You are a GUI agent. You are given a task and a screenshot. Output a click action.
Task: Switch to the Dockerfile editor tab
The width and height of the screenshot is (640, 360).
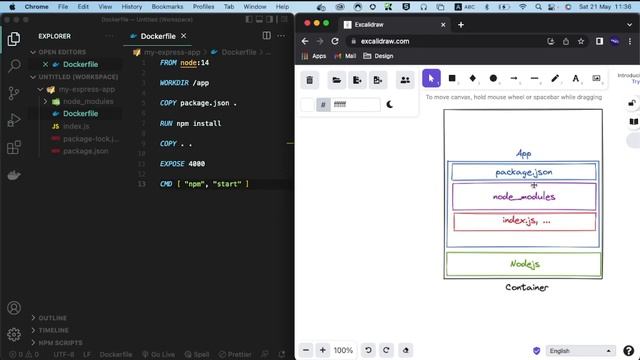coord(158,36)
